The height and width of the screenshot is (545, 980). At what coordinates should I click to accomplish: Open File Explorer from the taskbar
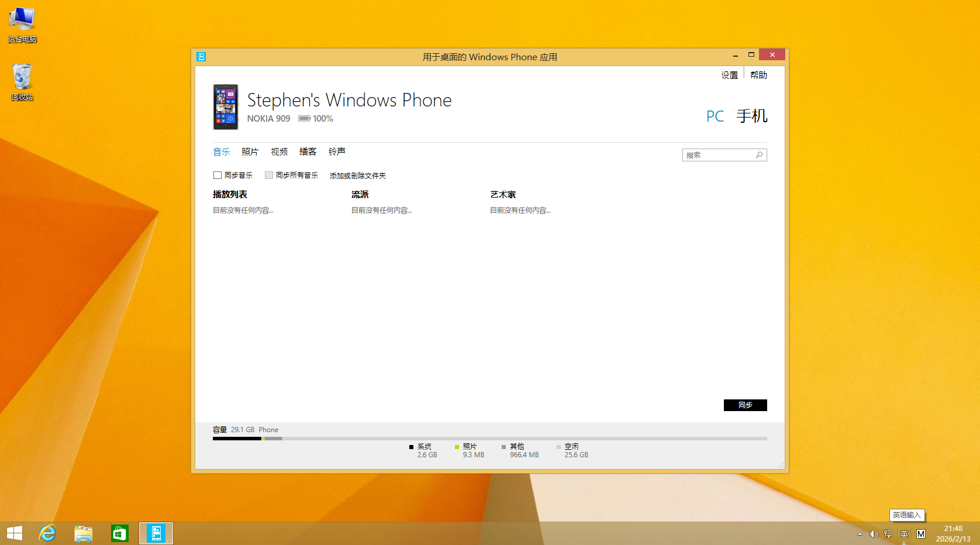click(x=84, y=533)
